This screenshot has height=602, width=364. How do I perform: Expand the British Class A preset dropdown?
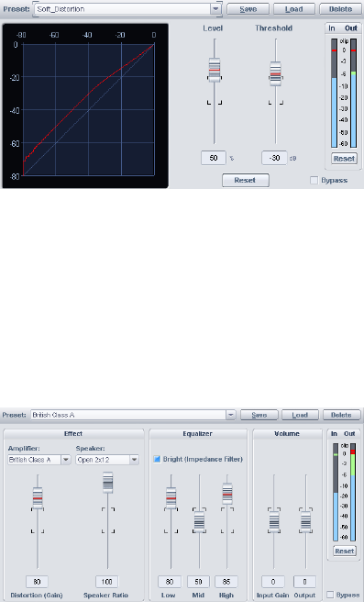[x=230, y=415]
